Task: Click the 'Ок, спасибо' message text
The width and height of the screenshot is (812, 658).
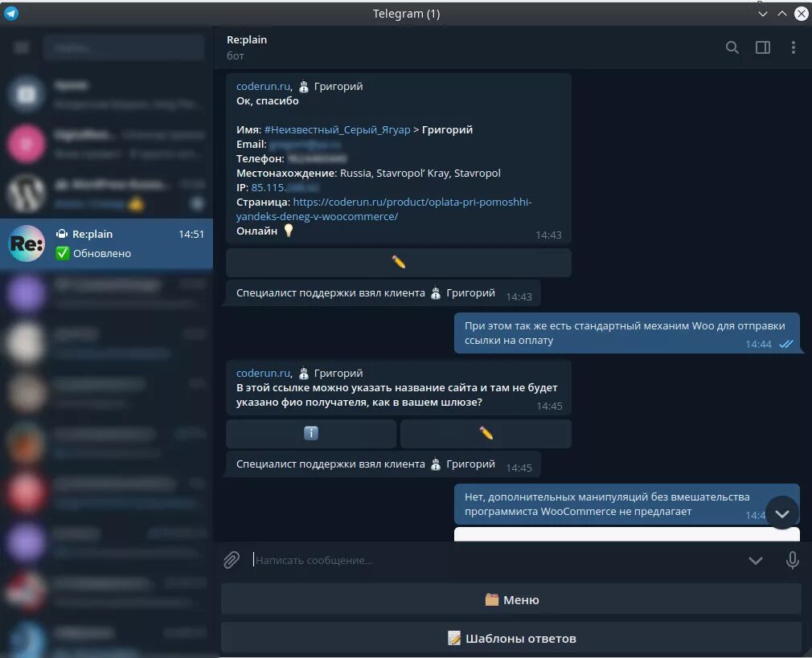Action: click(x=267, y=101)
